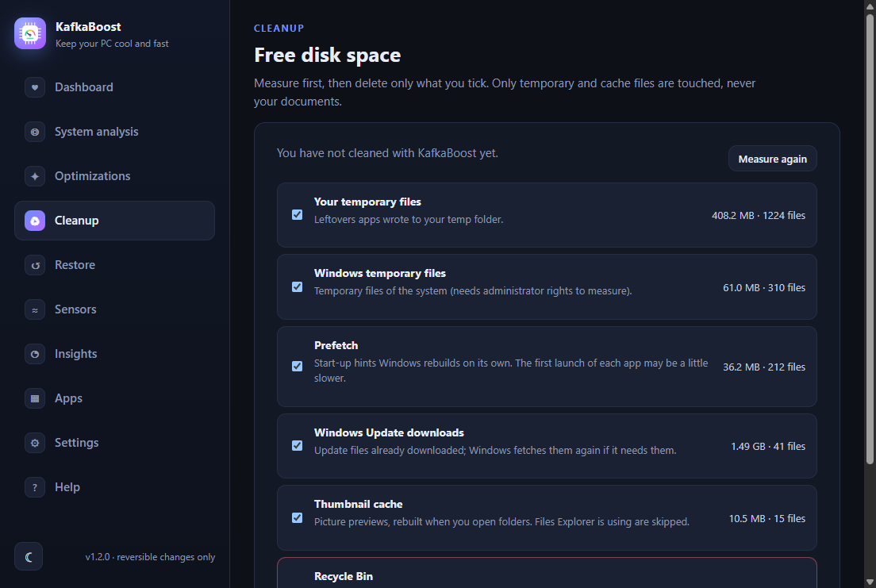This screenshot has height=588, width=876.
Task: Open System analysis page
Action: coord(114,132)
